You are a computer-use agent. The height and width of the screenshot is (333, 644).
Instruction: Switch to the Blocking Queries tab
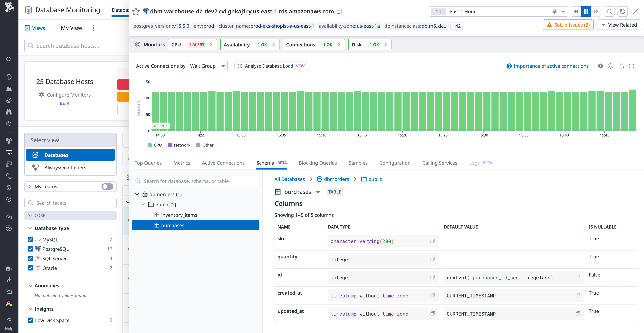click(318, 163)
